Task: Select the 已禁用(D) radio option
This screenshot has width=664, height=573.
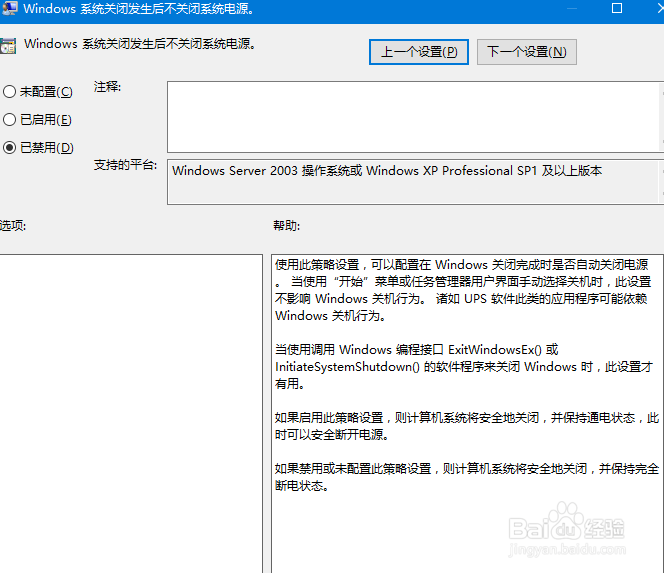Action: point(38,148)
